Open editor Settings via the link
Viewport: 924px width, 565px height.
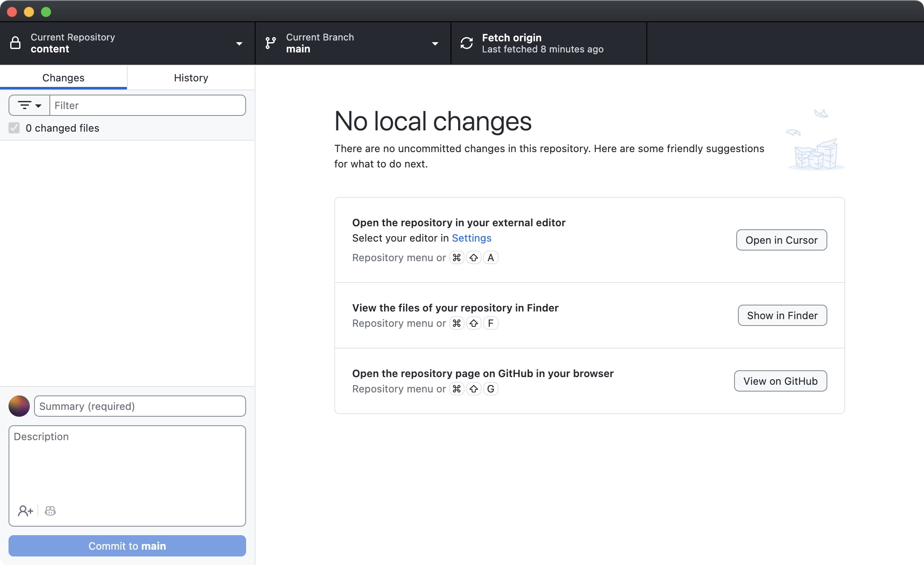[472, 238]
